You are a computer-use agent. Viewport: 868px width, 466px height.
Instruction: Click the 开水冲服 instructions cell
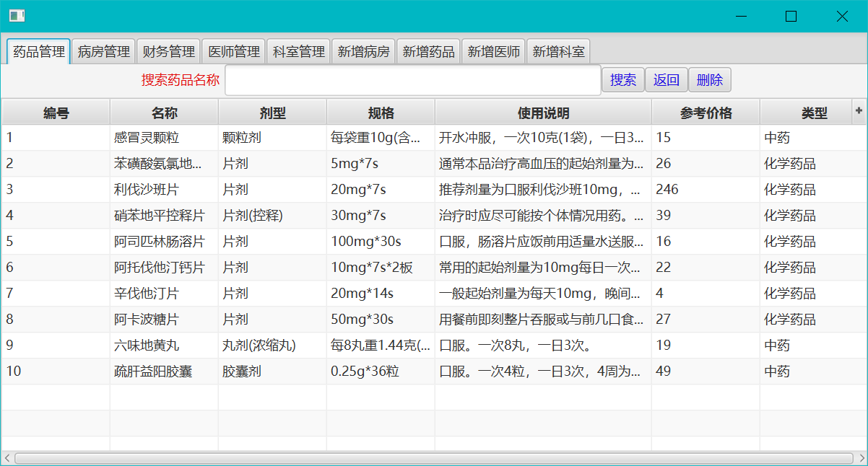pyautogui.click(x=543, y=138)
